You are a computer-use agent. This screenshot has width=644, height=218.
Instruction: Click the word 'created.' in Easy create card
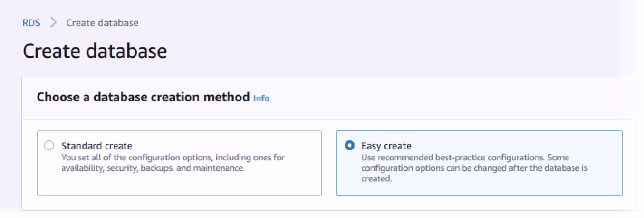point(376,179)
